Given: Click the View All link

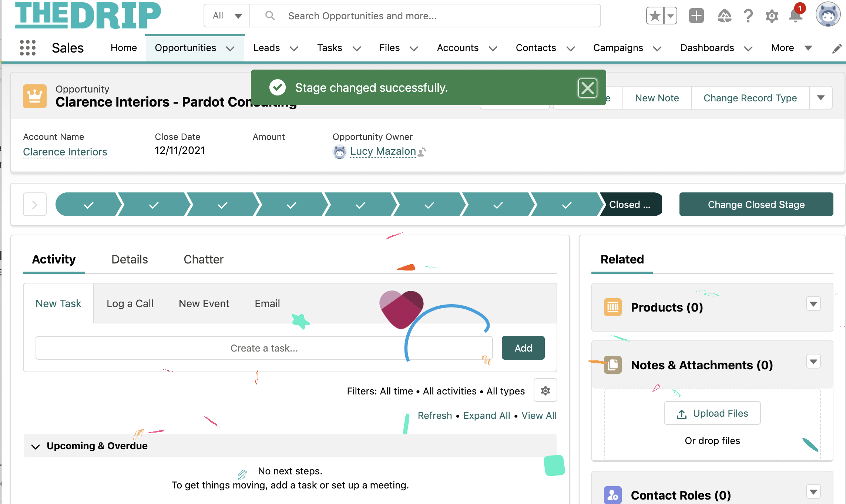Looking at the screenshot, I should click(x=539, y=416).
